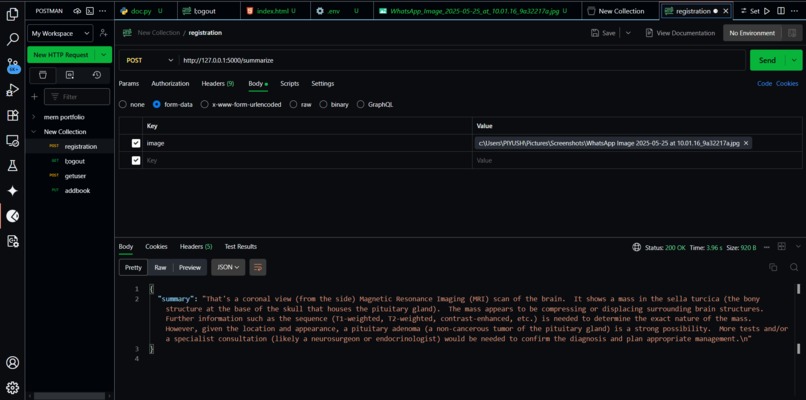Click the console terminal icon beside POSTMAN
806x400 pixels.
90,11
